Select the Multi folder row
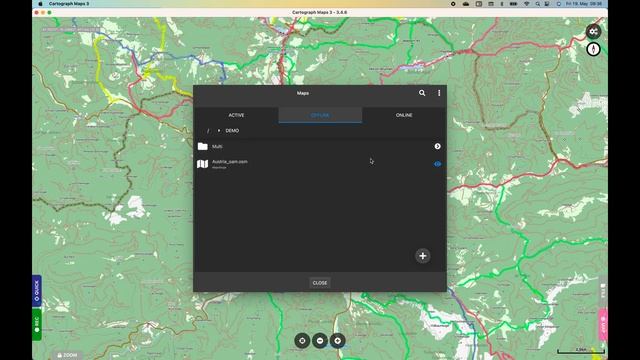This screenshot has height=360, width=640. (320, 146)
